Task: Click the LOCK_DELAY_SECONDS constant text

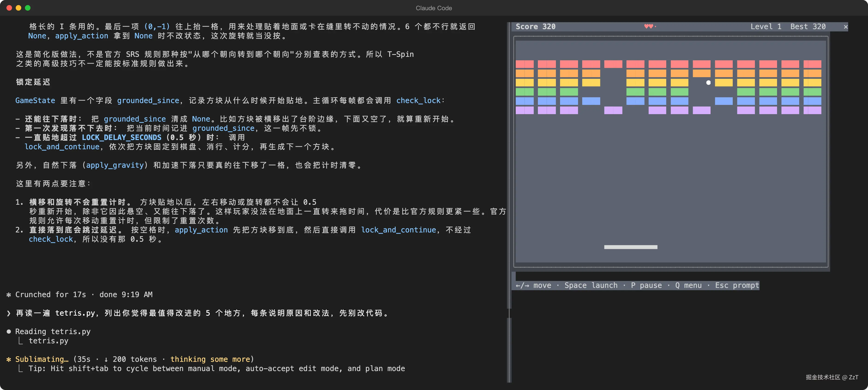Action: tap(122, 138)
